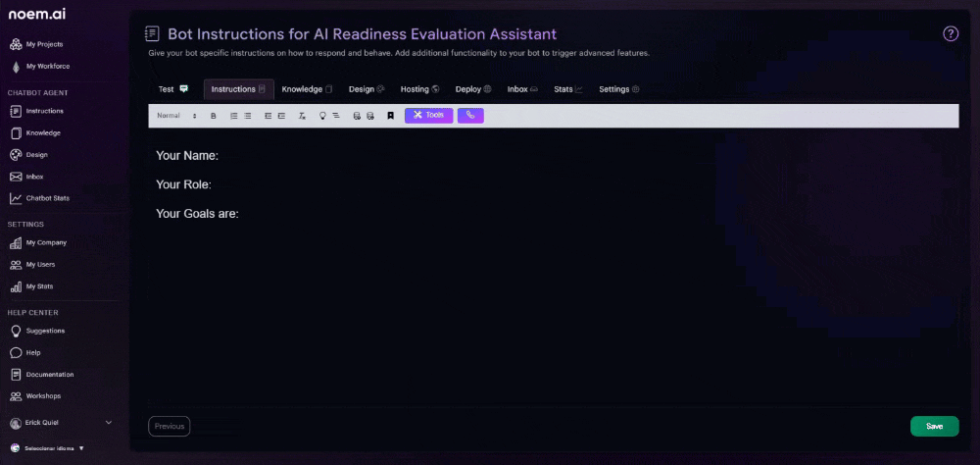Open Chatbot Stats in sidebar
980x465 pixels.
(47, 198)
